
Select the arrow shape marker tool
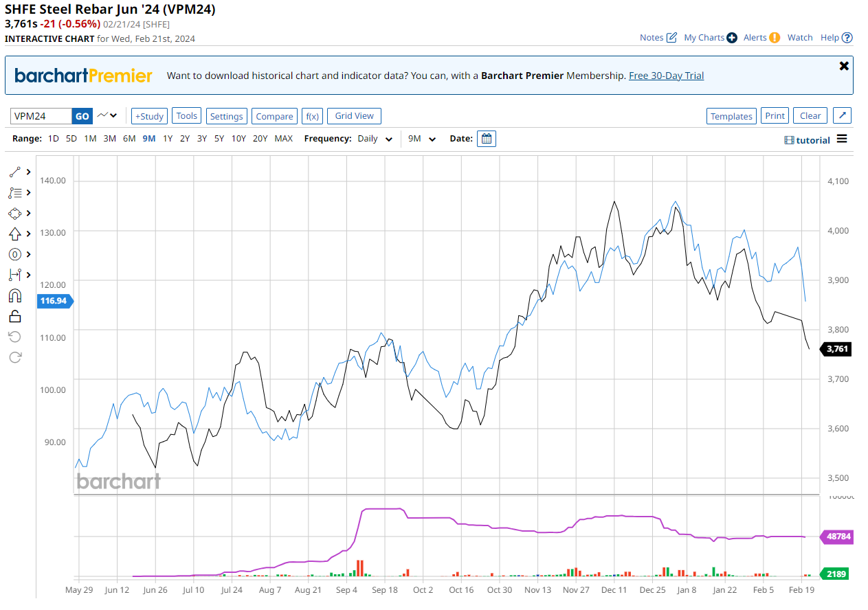click(15, 234)
